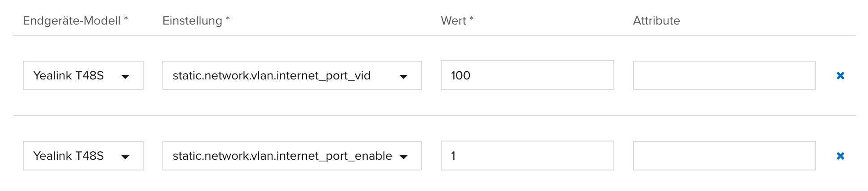Click the required asterisk next to Wert
The width and height of the screenshot is (868, 191).
[x=472, y=19]
